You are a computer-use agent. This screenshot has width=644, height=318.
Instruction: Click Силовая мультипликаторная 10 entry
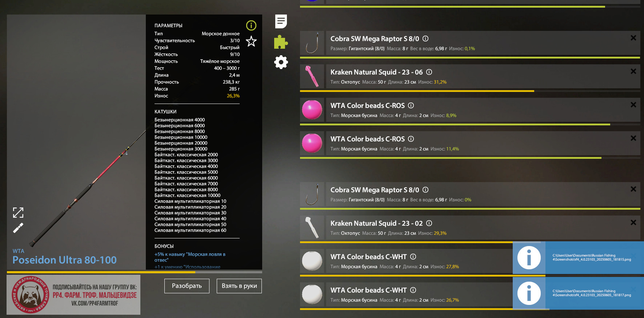[190, 201]
